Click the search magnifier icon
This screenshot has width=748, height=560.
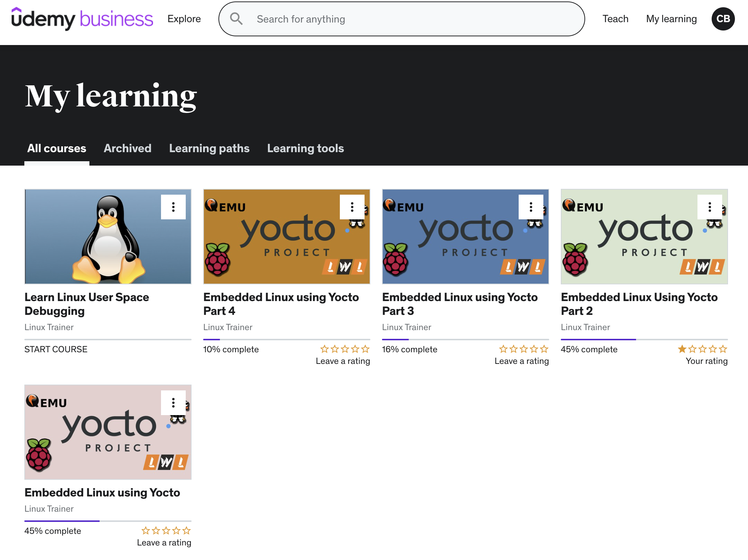(x=236, y=19)
